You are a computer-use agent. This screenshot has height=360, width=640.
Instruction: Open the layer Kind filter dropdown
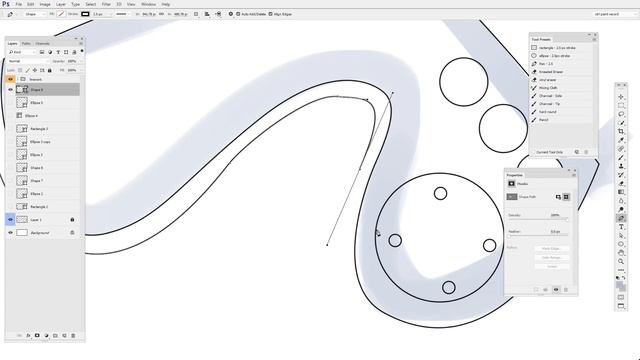pyautogui.click(x=22, y=52)
